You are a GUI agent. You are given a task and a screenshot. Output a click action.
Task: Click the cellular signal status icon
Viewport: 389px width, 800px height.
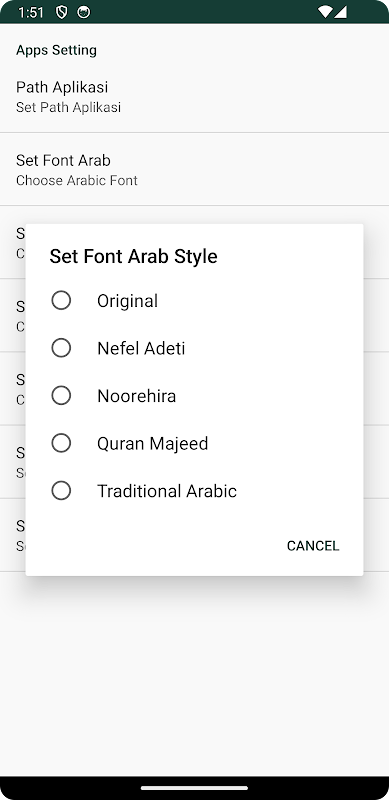click(x=341, y=12)
